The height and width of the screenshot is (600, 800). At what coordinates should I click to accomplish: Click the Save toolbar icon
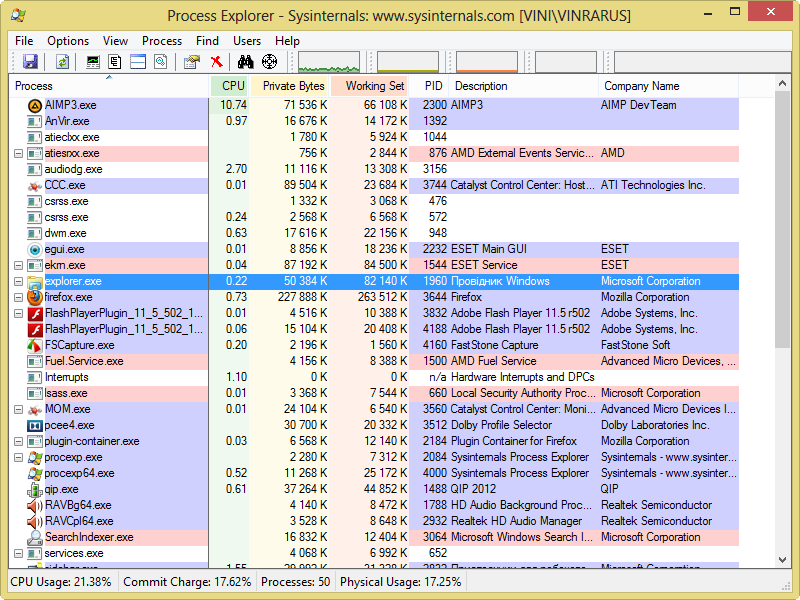(x=31, y=62)
